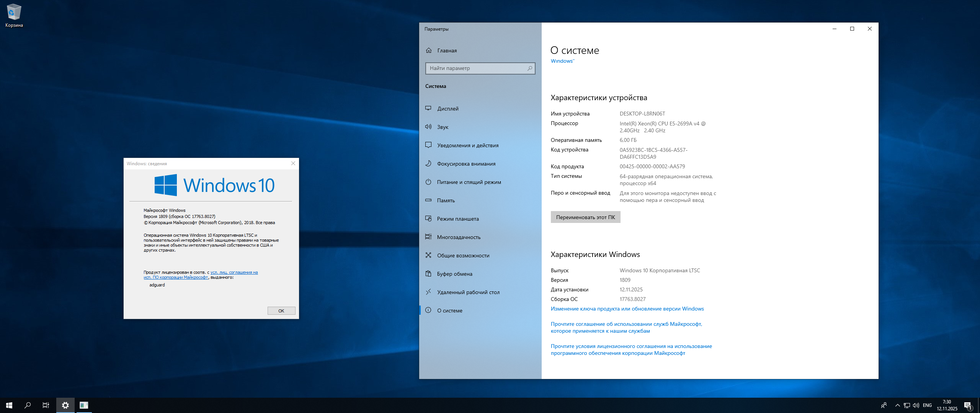Click the Find a setting search field
The width and height of the screenshot is (980, 413).
pos(477,68)
